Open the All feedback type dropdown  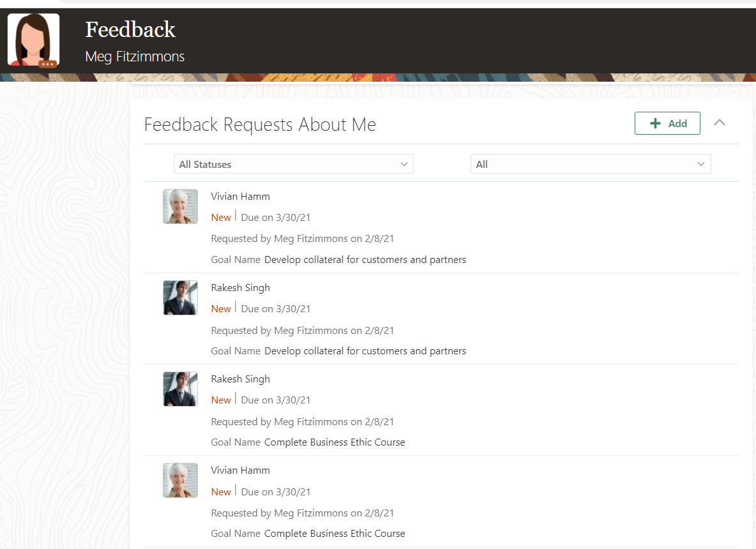pos(590,164)
